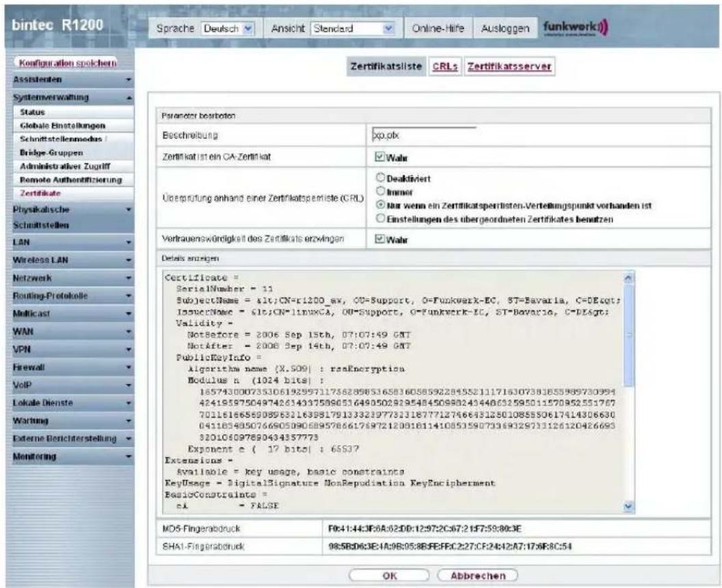The image size is (722, 588).
Task: Expand the Firewall section
Action: [x=70, y=367]
